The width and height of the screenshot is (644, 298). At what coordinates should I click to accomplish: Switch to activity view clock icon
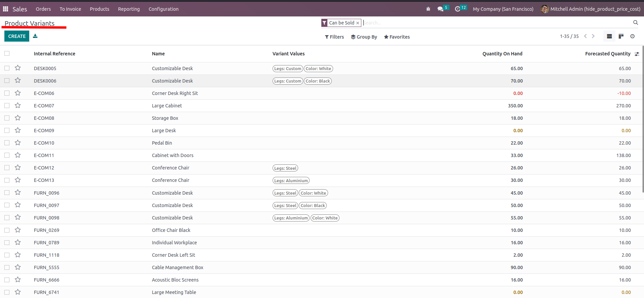633,36
